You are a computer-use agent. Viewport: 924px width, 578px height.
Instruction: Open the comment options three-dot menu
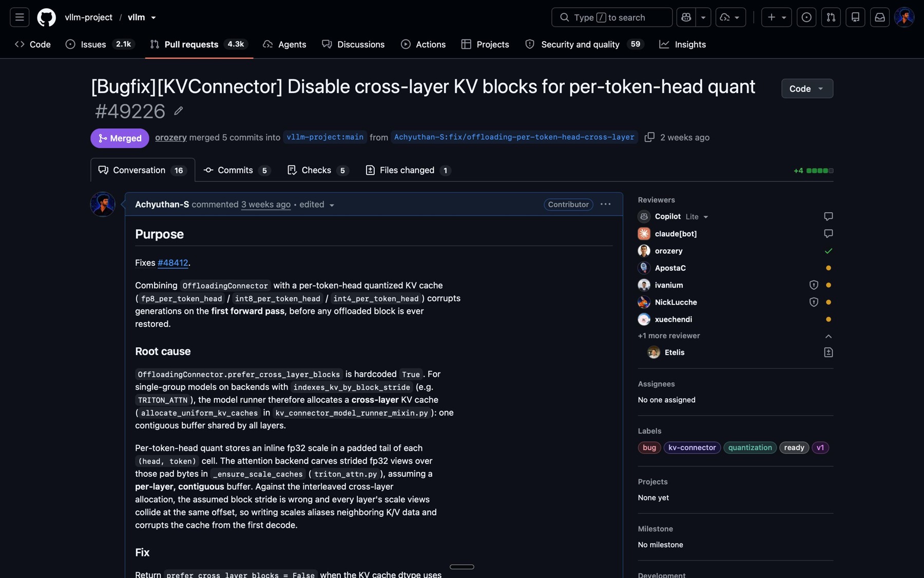click(x=606, y=204)
